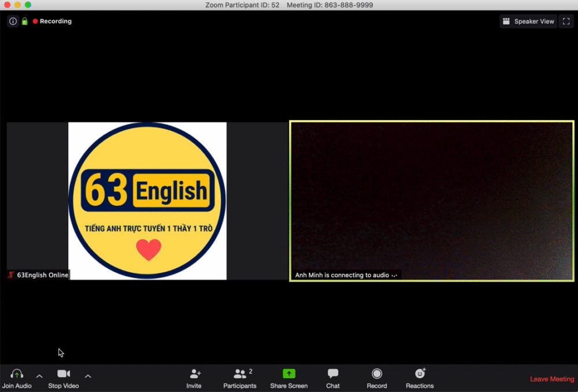
Task: Expand video options arrow next to Stop Video
Action: [88, 376]
